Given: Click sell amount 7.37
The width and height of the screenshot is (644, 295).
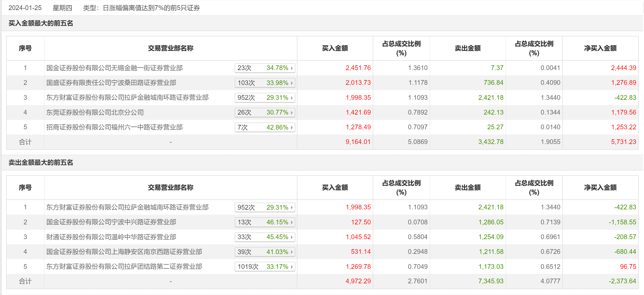Looking at the screenshot, I should 497,68.
